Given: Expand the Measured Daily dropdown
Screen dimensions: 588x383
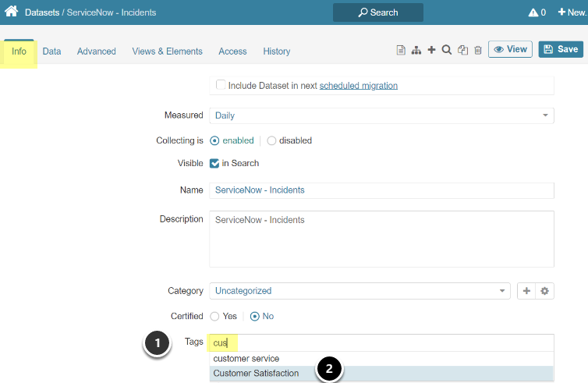Looking at the screenshot, I should tap(382, 115).
